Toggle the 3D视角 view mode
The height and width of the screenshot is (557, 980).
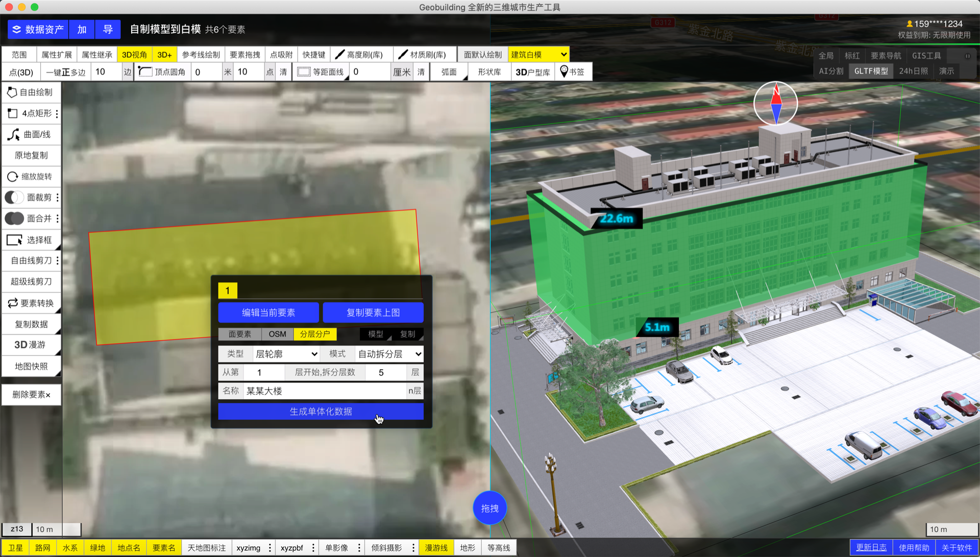[134, 55]
